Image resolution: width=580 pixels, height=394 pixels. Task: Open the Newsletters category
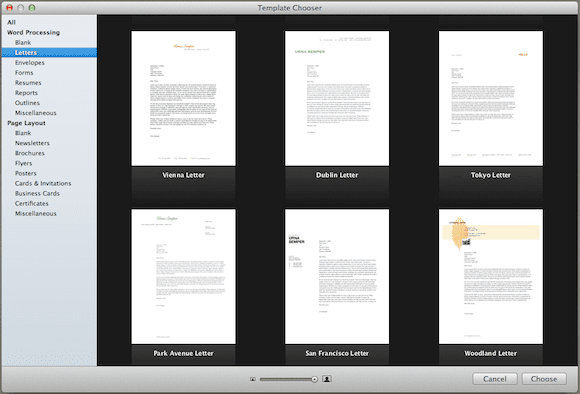[32, 143]
